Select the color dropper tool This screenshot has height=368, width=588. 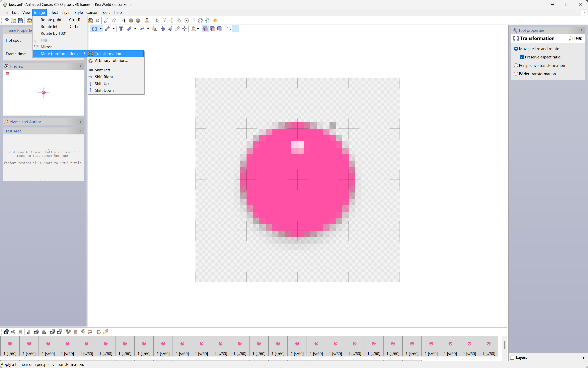coord(177,29)
